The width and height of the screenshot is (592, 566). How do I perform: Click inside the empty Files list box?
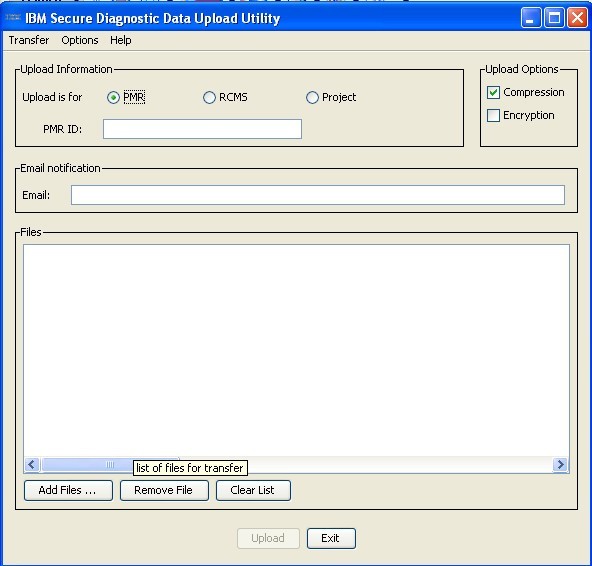click(296, 350)
